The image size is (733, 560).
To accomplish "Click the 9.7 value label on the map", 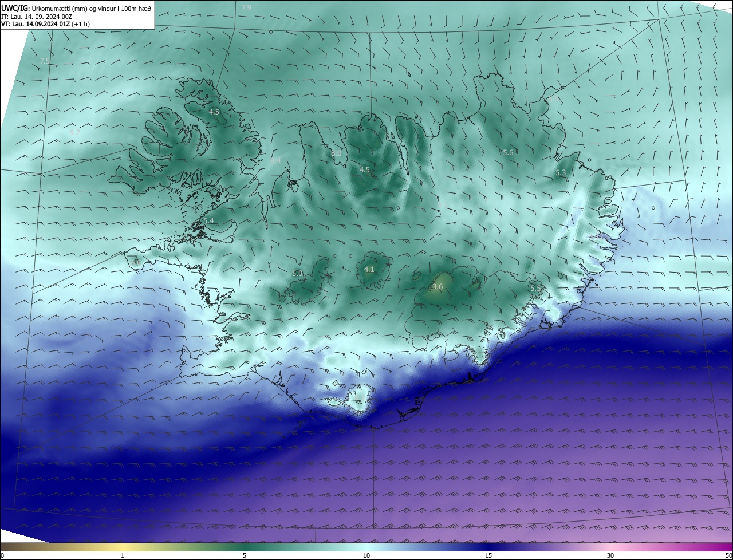I will [x=74, y=132].
